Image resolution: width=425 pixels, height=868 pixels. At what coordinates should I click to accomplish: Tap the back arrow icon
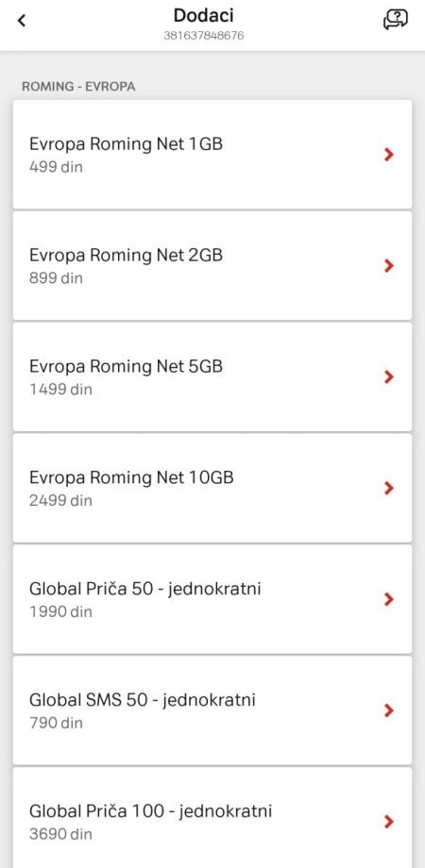pyautogui.click(x=22, y=21)
